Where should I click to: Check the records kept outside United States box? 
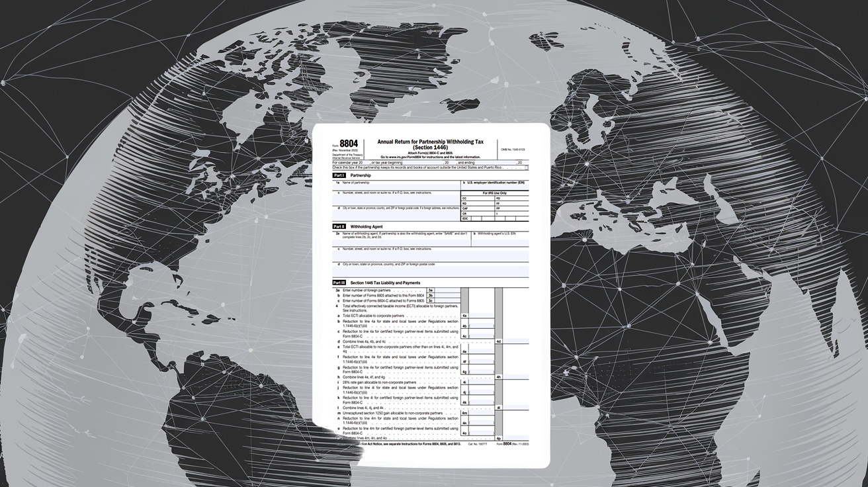point(527,167)
